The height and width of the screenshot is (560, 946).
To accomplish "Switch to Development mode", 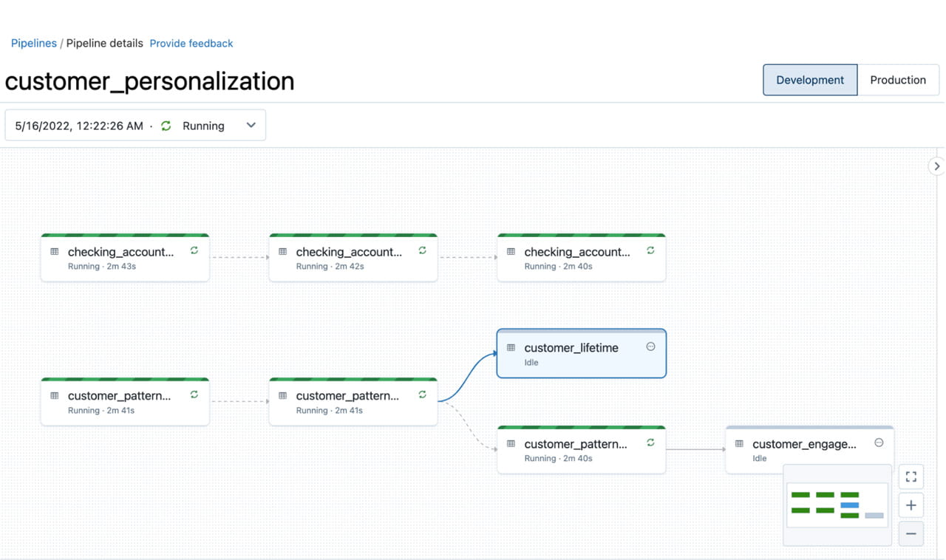I will (809, 80).
